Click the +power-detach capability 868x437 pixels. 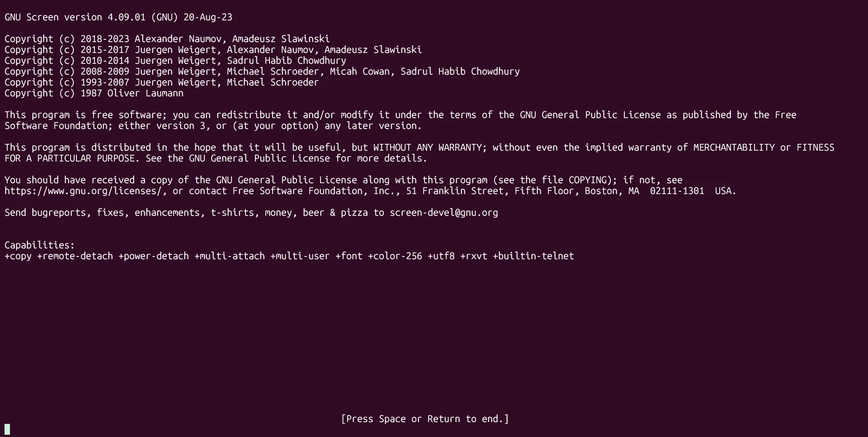pyautogui.click(x=154, y=256)
